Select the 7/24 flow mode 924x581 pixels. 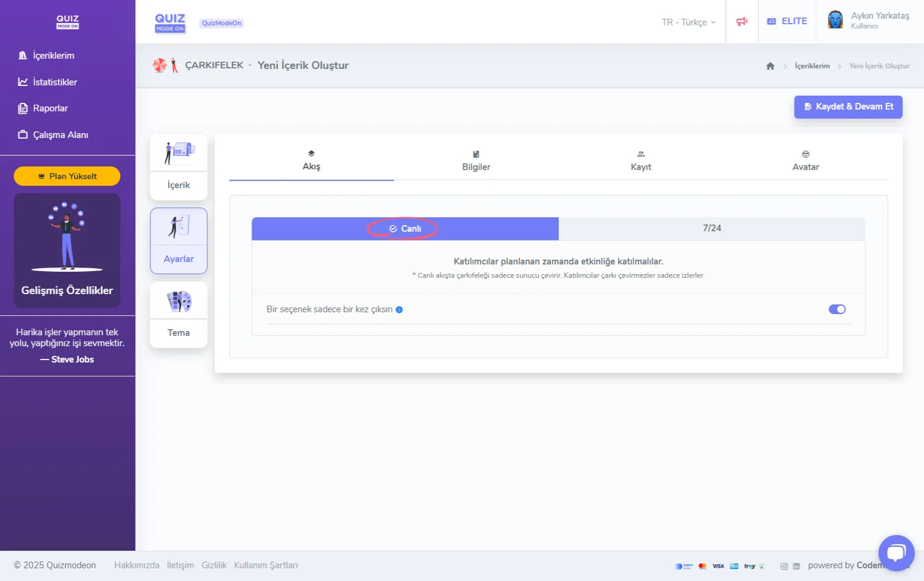(x=711, y=228)
